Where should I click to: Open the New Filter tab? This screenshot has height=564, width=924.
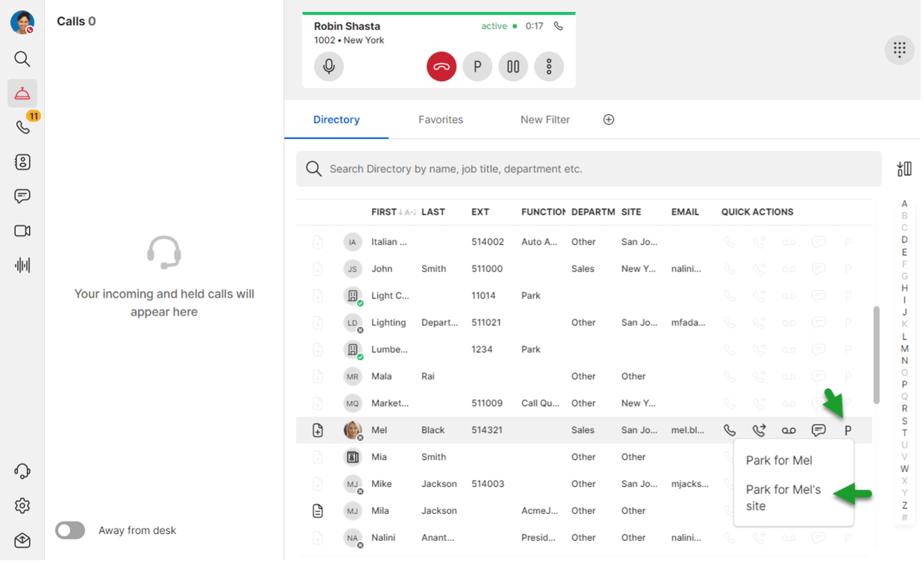click(545, 120)
